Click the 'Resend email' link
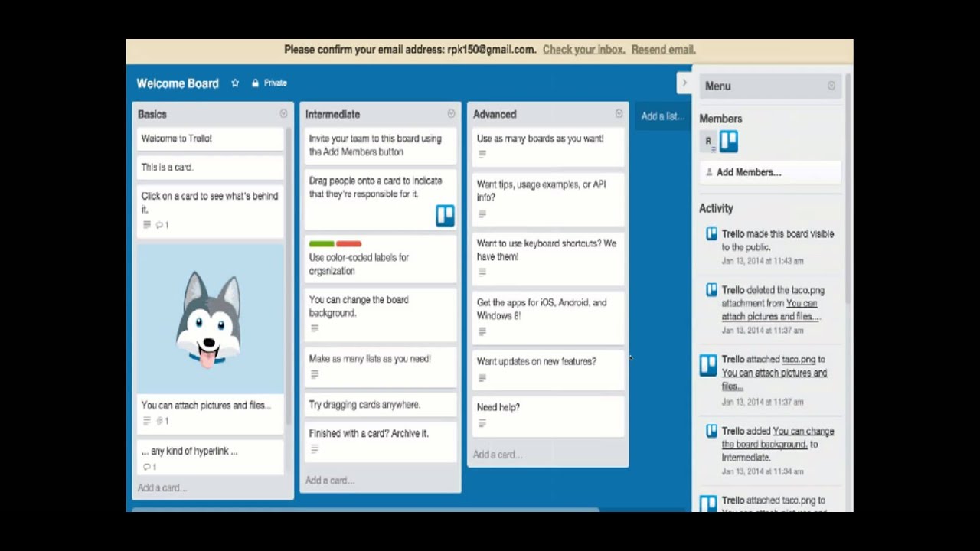Viewport: 980px width, 551px height. click(663, 50)
